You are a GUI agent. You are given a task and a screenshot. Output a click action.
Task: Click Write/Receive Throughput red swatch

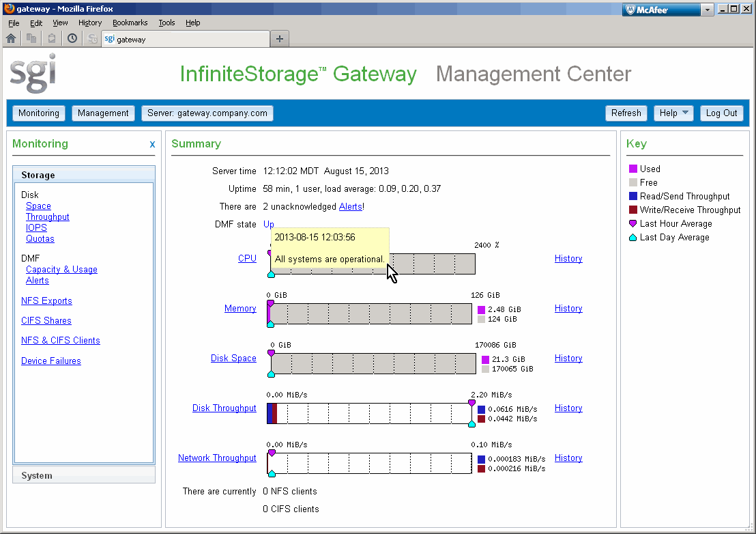point(633,210)
